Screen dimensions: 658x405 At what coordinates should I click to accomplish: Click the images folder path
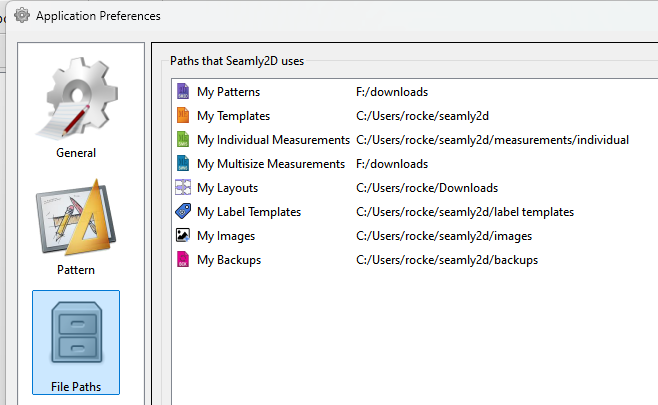pyautogui.click(x=443, y=236)
